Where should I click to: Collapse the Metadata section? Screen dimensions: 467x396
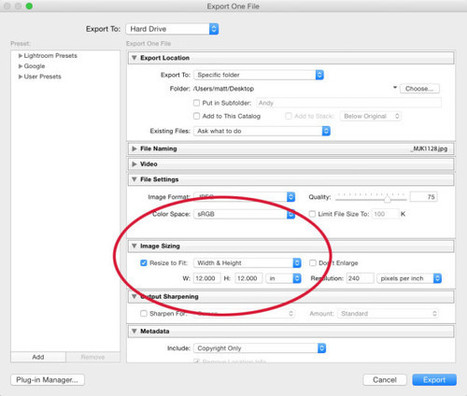[x=134, y=331]
